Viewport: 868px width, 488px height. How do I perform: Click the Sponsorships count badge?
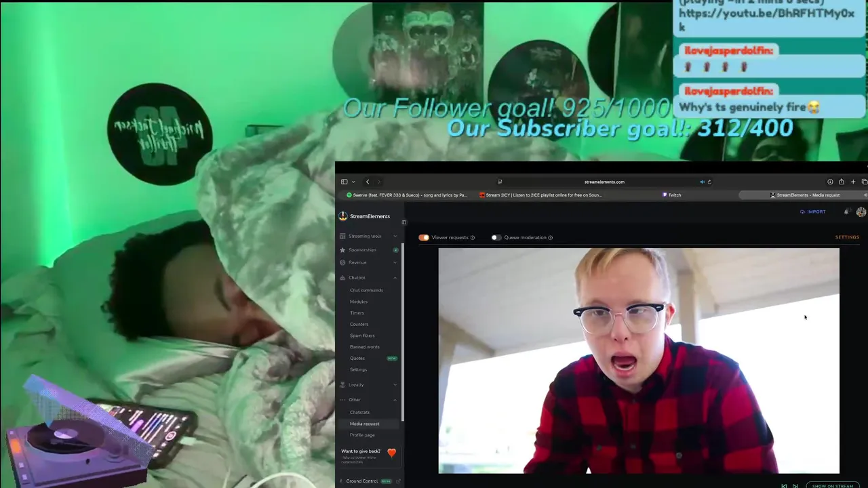395,250
